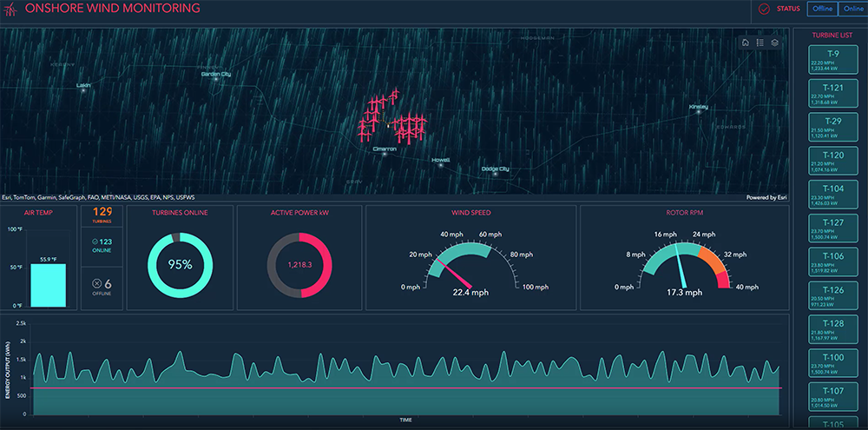Image resolution: width=868 pixels, height=430 pixels.
Task: Click the Garden City label on the map
Action: [x=216, y=74]
